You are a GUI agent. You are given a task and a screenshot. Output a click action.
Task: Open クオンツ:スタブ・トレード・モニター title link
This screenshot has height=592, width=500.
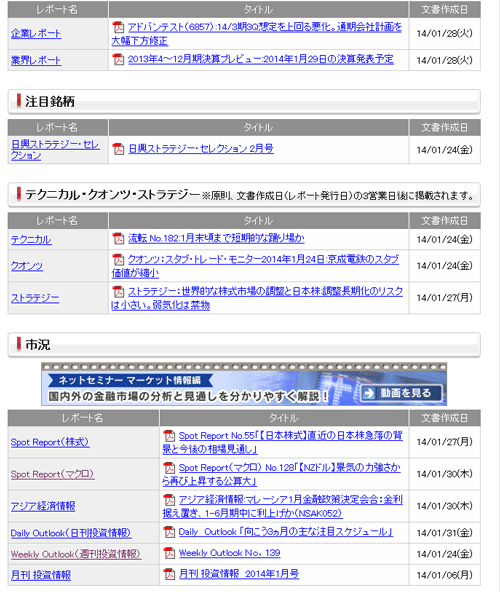point(255,266)
